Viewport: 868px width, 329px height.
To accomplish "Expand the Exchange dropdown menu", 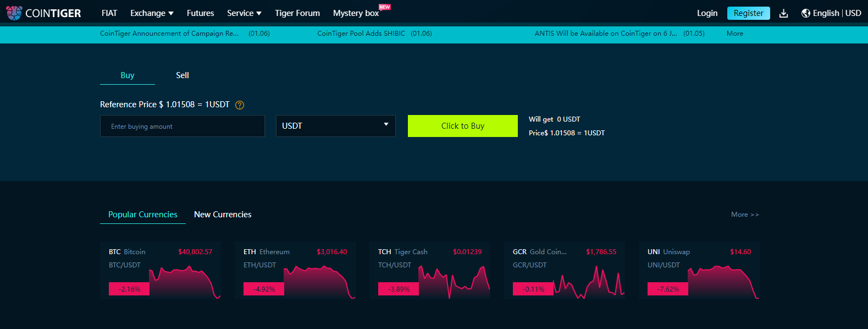I will click(x=152, y=13).
